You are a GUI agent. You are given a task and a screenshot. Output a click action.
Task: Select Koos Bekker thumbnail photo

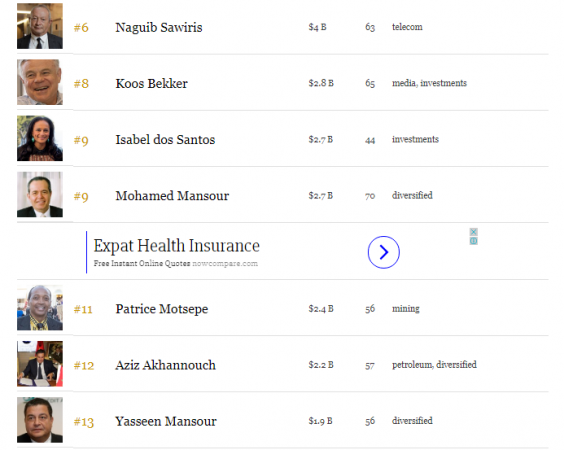pyautogui.click(x=40, y=82)
